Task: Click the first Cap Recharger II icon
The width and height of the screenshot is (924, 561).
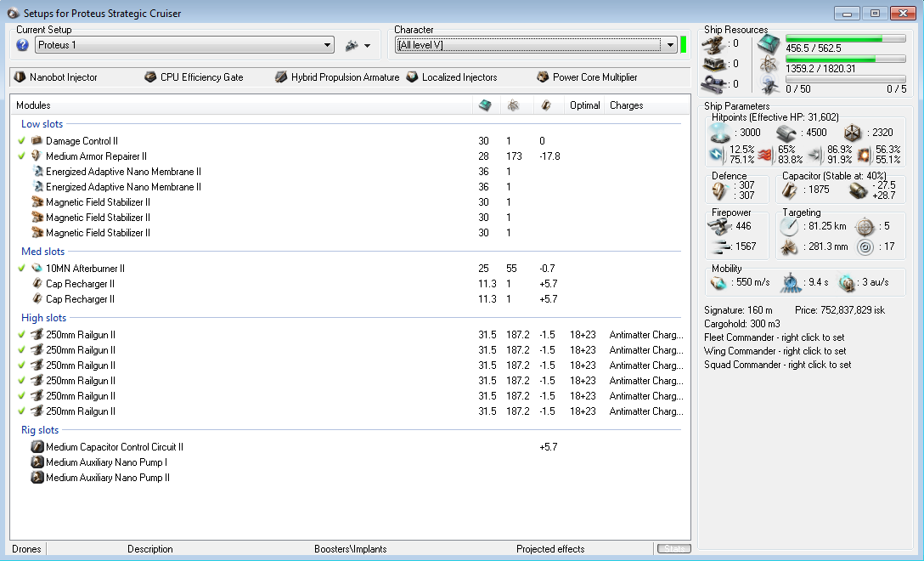Action: (37, 283)
